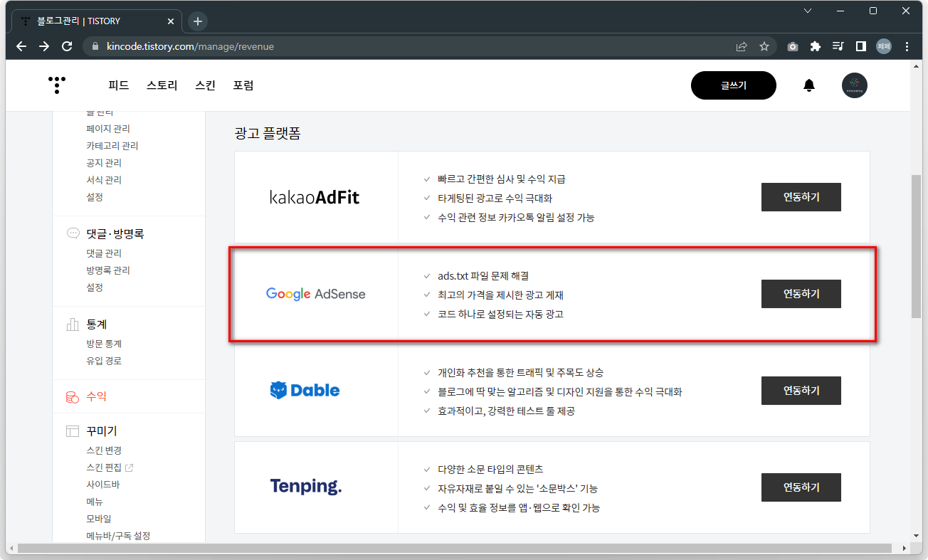Open 유입 경로 in sidebar
The image size is (928, 560).
coord(104,361)
